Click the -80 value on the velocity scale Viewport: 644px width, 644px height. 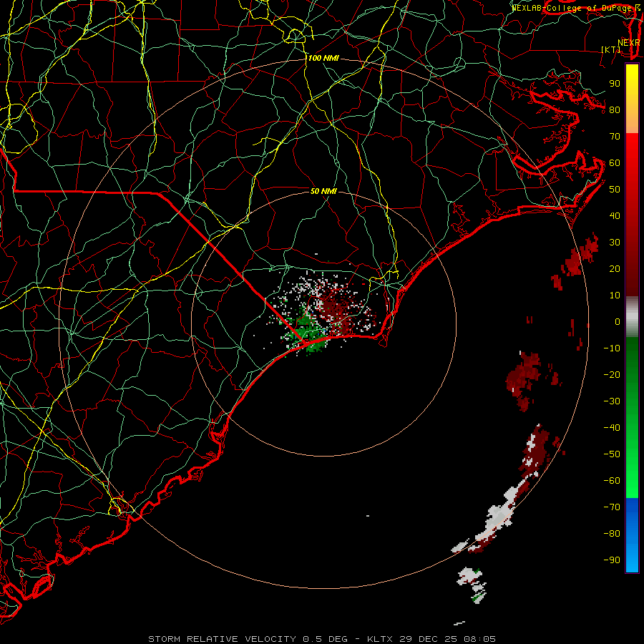click(x=612, y=534)
